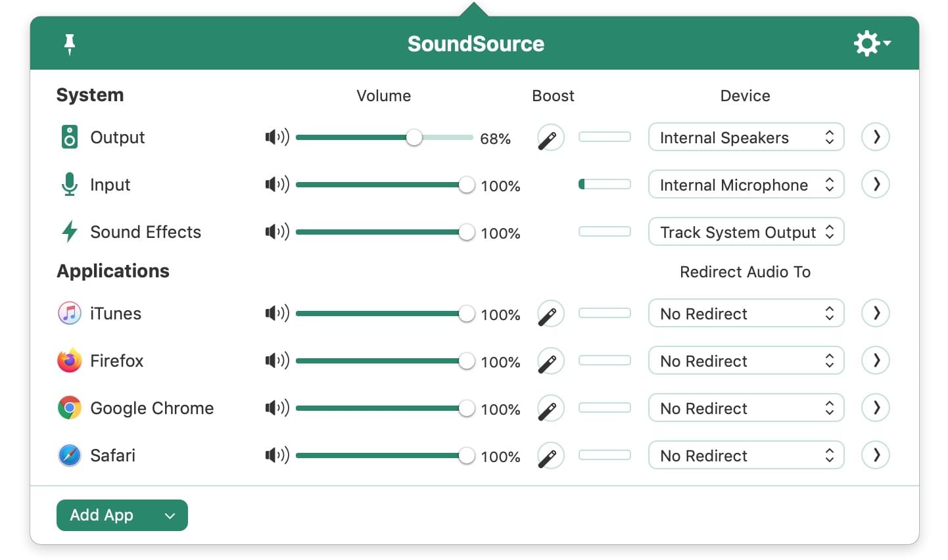Expand Google Chrome advanced options arrow
This screenshot has width=948, height=560.
[876, 408]
